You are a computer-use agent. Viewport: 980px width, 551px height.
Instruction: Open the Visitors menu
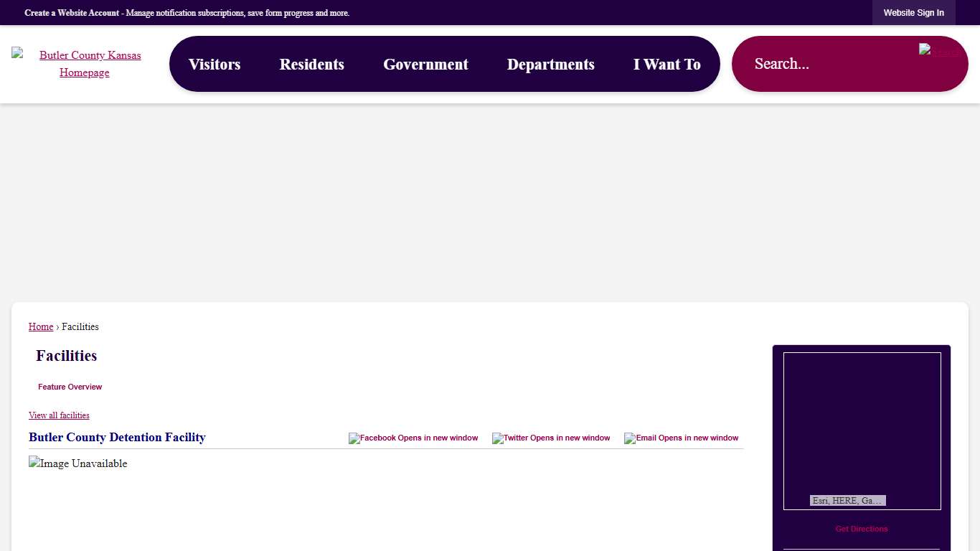[x=215, y=65]
